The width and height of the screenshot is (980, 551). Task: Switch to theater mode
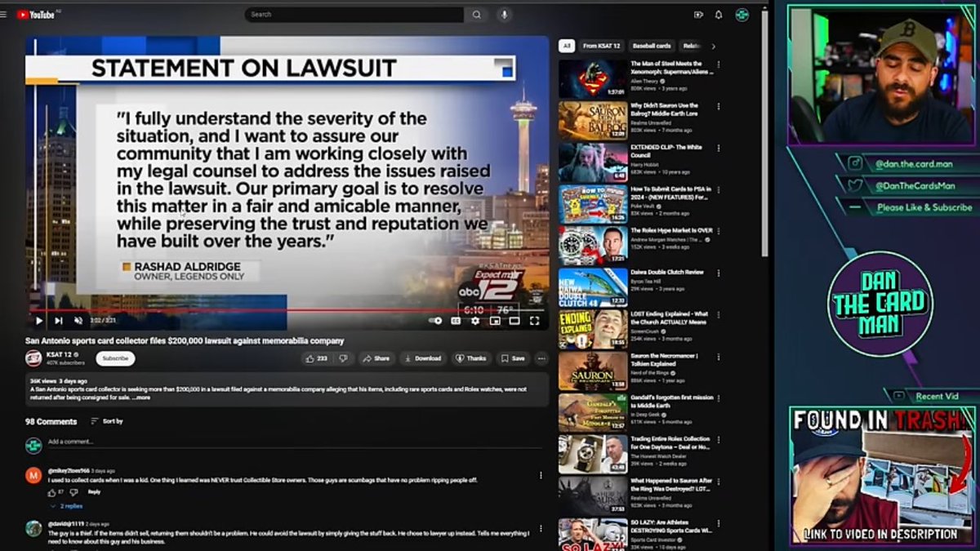coord(514,321)
